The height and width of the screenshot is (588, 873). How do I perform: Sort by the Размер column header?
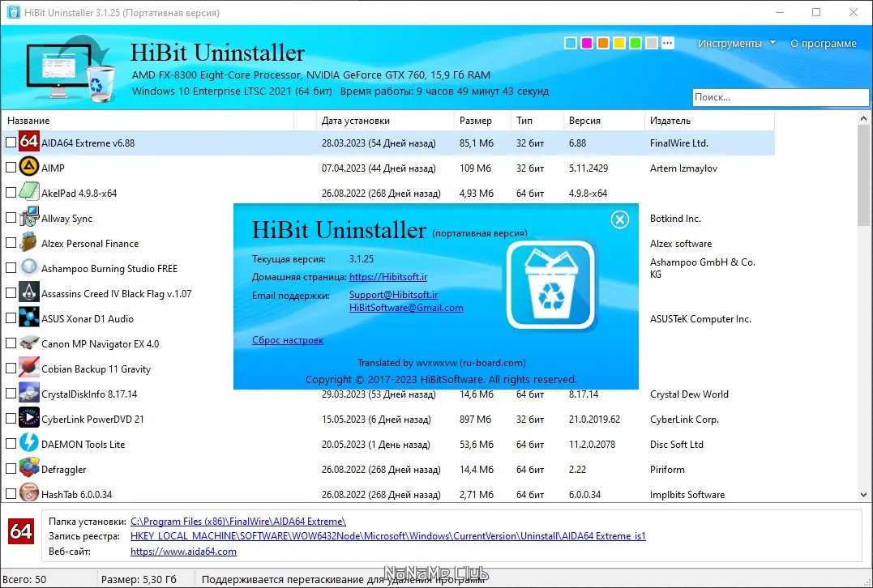(x=482, y=121)
